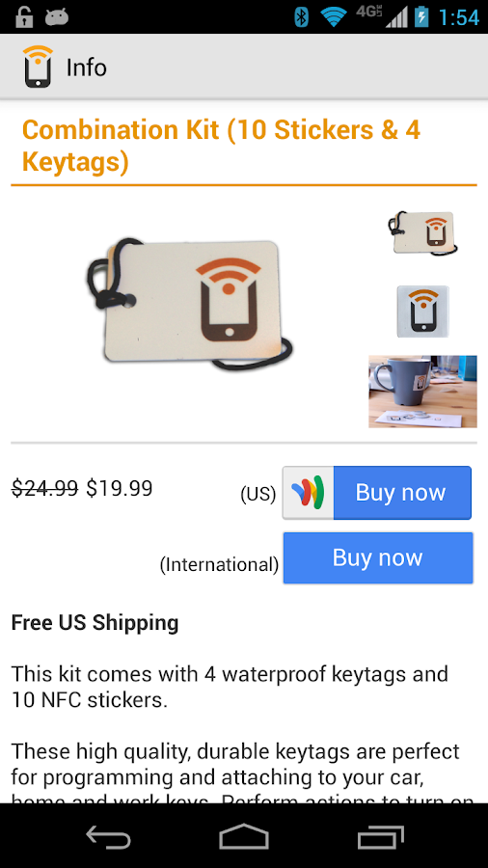Tap the NFC app icon in header
488x868 pixels.
coord(38,67)
